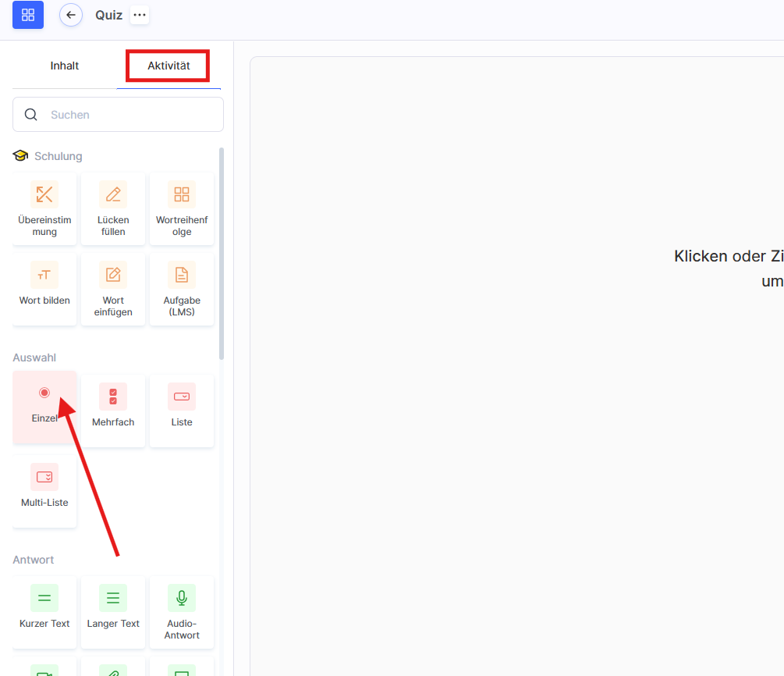This screenshot has height=676, width=784.
Task: Click the Antwort section heading
Action: pyautogui.click(x=34, y=560)
